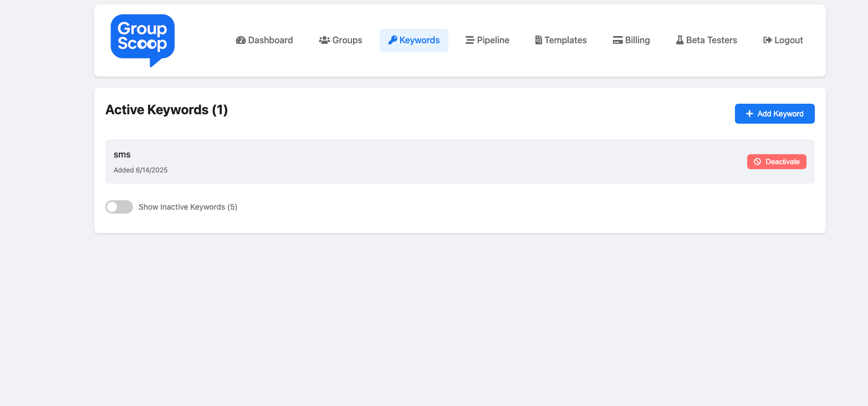Screen dimensions: 868x406
Task: Click the "Show Inactive Keywords (5)" label
Action: pyautogui.click(x=188, y=207)
